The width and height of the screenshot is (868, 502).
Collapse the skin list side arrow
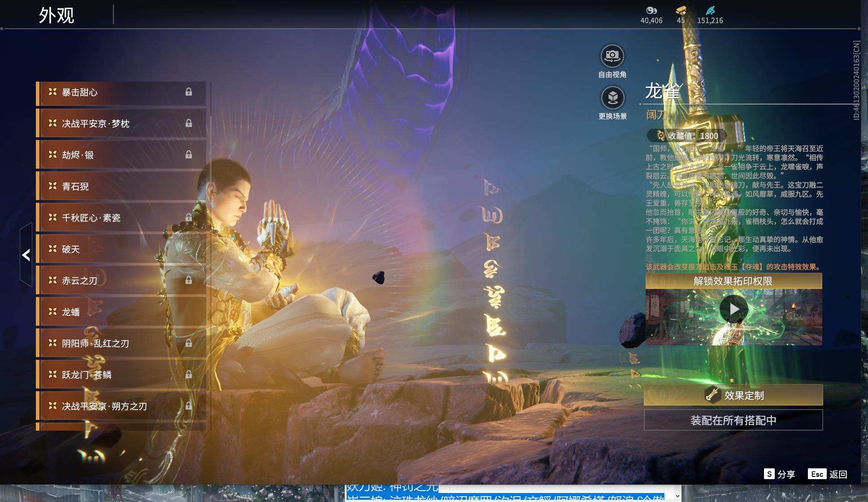click(x=26, y=255)
